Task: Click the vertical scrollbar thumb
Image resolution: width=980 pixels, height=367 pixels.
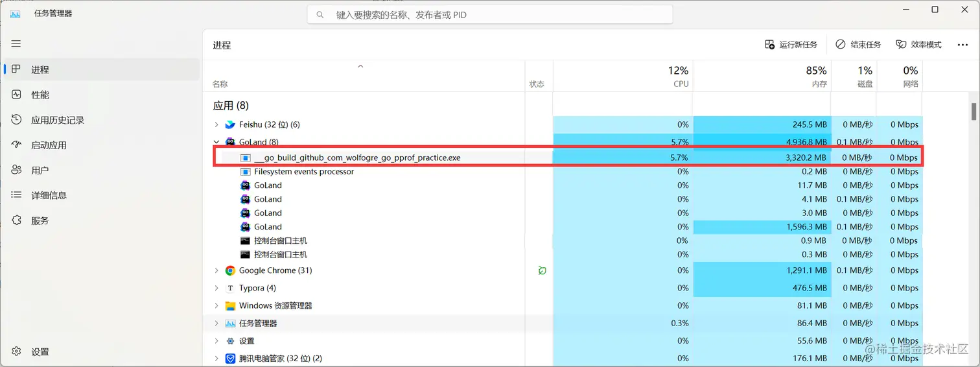Action: tap(974, 111)
